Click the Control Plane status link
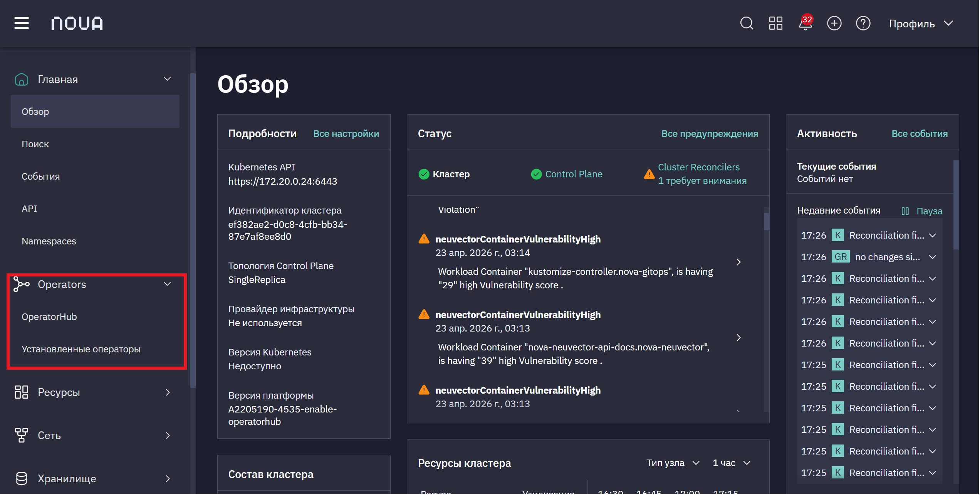This screenshot has width=980, height=495. 574,174
